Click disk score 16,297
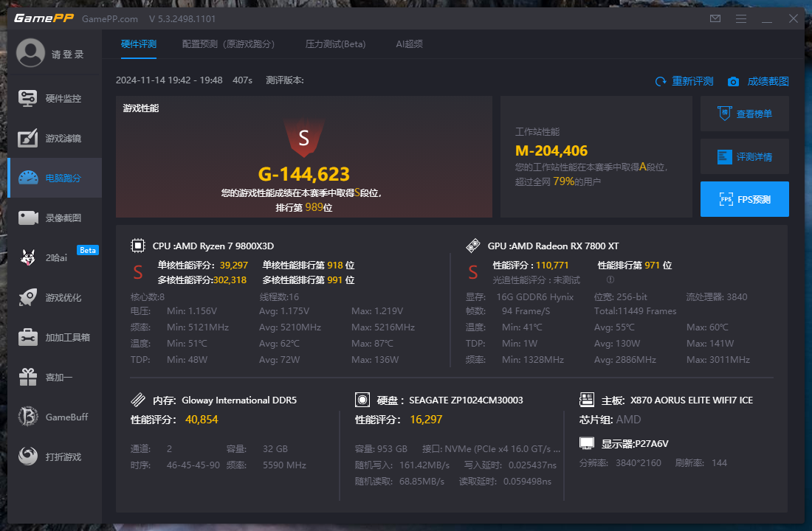This screenshot has height=531, width=812. point(426,419)
